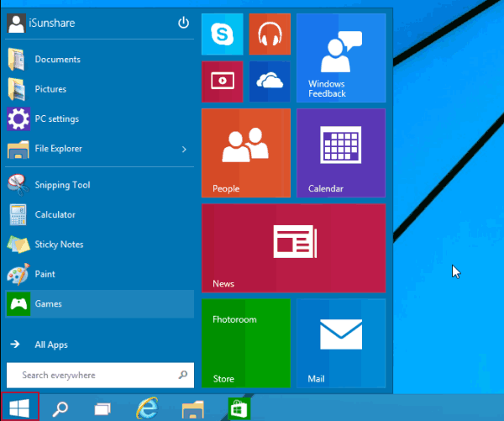Image resolution: width=504 pixels, height=421 pixels.
Task: Open Games app
Action: tap(100, 304)
